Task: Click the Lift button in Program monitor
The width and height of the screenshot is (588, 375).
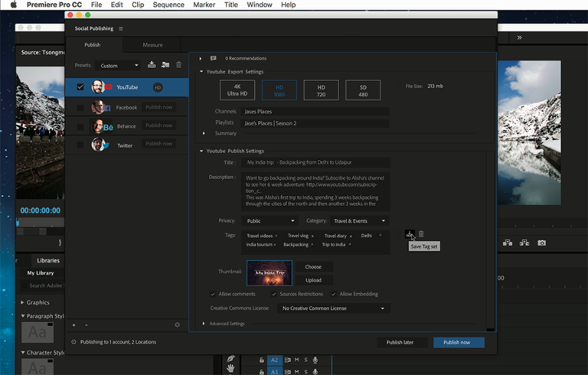Action: (x=508, y=243)
